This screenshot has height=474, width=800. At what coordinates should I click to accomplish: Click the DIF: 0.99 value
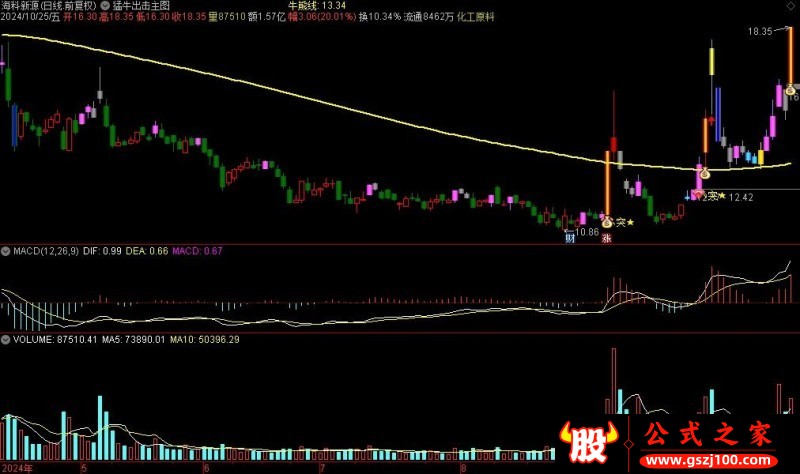coord(102,251)
